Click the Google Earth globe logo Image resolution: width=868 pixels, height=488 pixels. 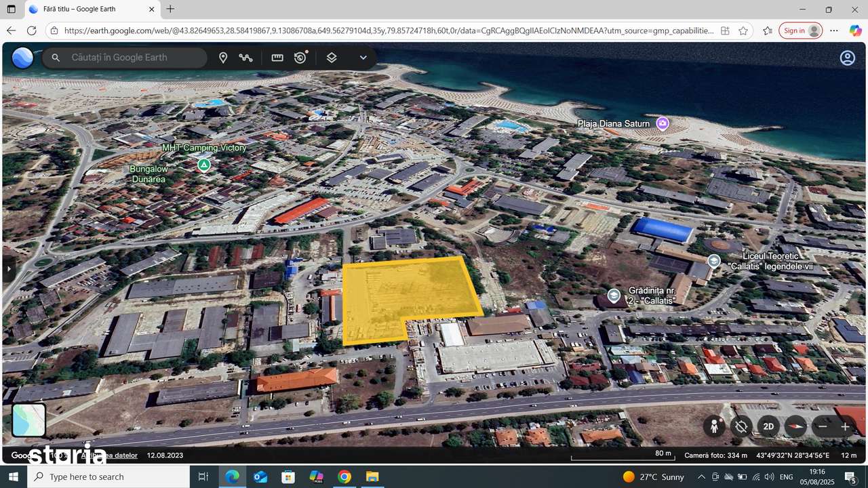coord(22,58)
